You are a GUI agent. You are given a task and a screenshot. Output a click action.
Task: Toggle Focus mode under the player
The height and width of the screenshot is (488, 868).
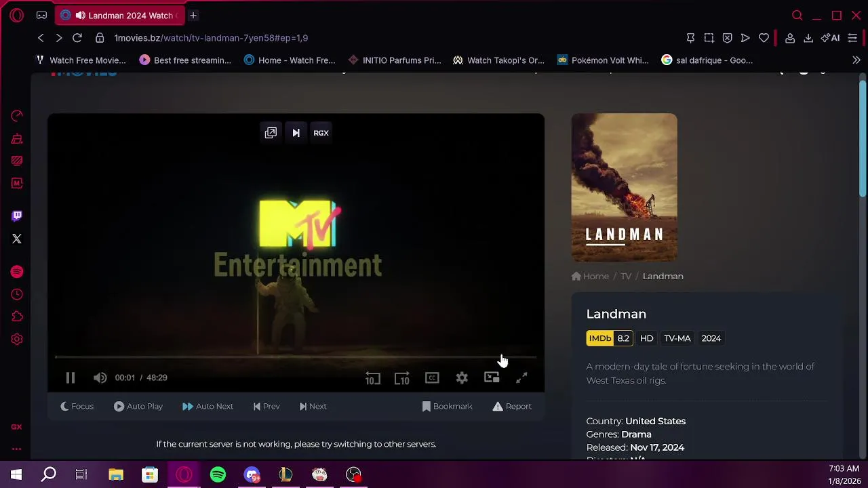pos(77,406)
